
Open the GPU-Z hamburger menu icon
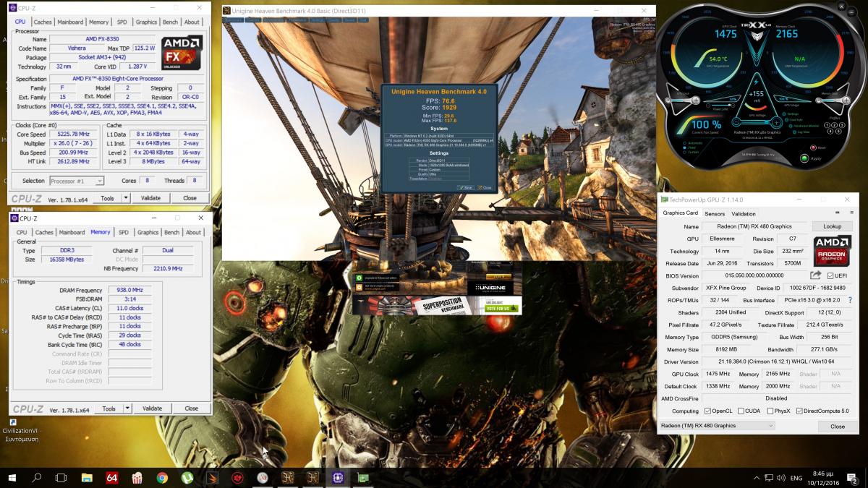pos(851,213)
